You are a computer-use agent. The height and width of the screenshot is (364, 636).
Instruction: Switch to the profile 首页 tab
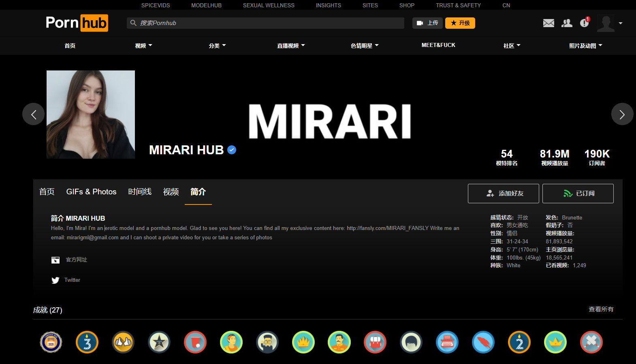pos(47,192)
